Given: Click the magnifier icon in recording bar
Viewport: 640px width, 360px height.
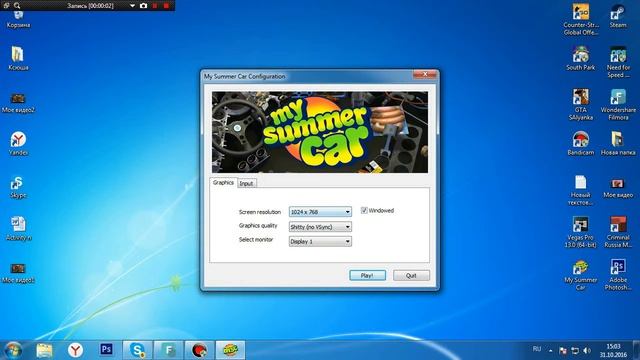Looking at the screenshot, I should 17,6.
